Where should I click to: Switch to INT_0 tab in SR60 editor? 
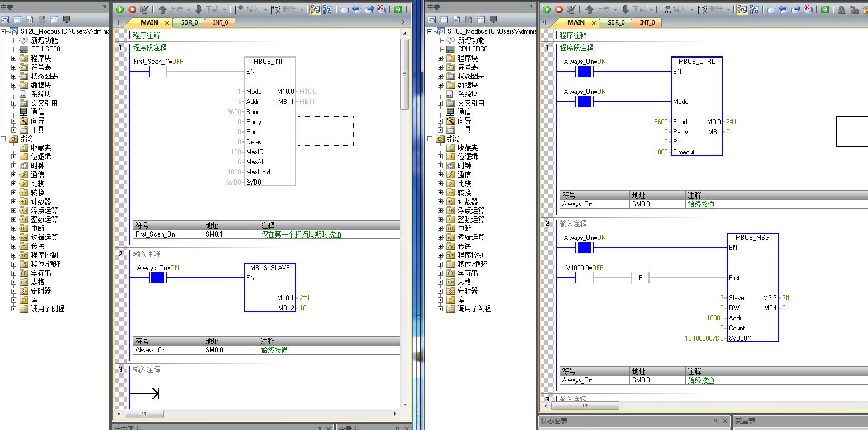(x=647, y=22)
